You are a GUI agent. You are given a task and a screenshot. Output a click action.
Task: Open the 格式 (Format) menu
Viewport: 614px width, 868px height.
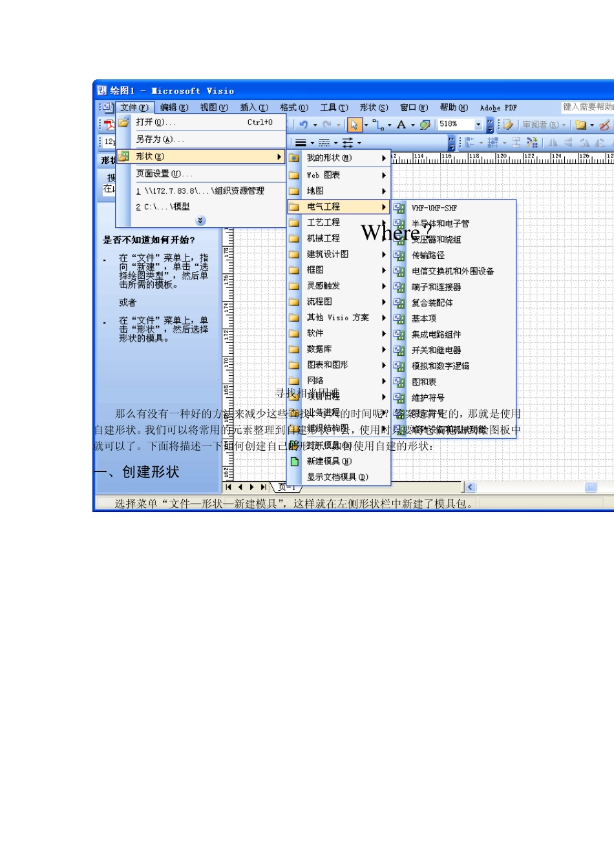point(294,108)
